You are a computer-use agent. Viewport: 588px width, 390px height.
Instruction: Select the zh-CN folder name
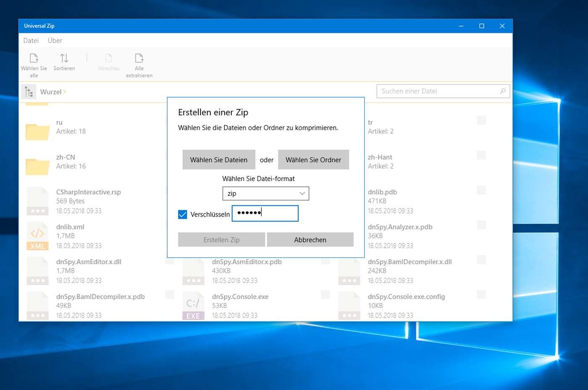[x=66, y=157]
